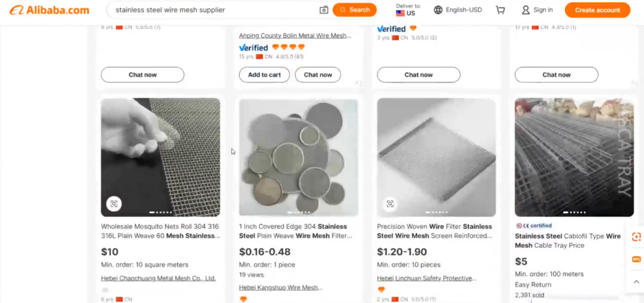Open the Deliver to US selector
Image resolution: width=644 pixels, height=303 pixels.
tap(408, 10)
